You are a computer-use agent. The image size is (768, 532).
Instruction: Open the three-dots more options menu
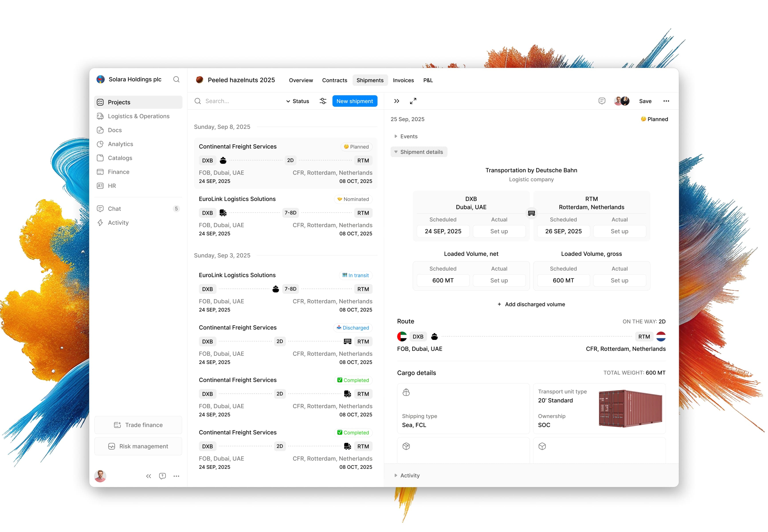(x=666, y=101)
